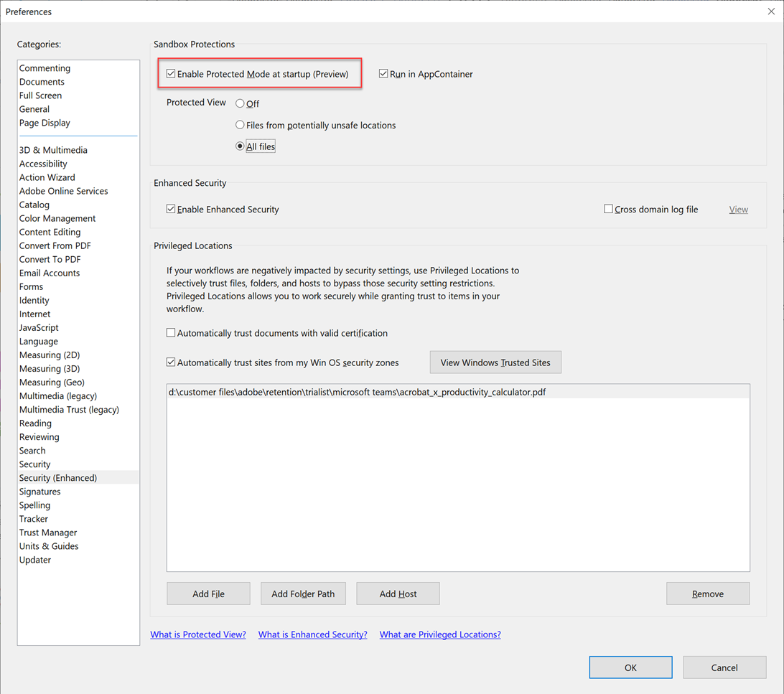Choose the All files option
The image size is (784, 694).
(240, 146)
